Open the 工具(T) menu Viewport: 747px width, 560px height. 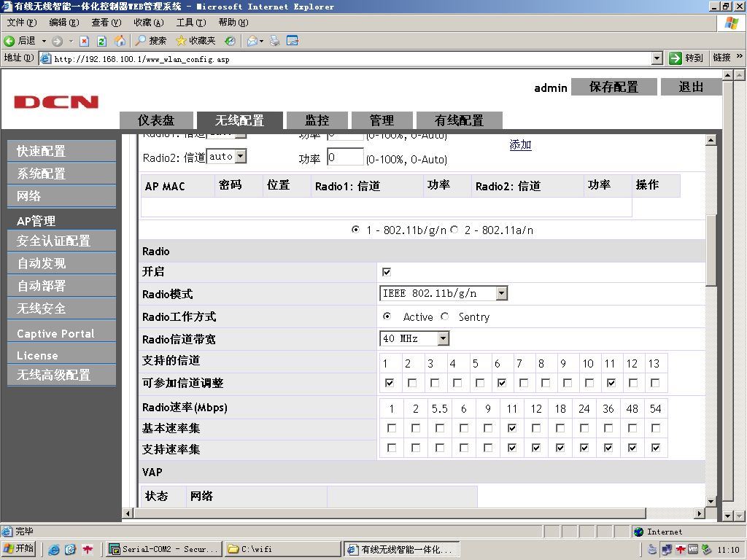pyautogui.click(x=191, y=23)
